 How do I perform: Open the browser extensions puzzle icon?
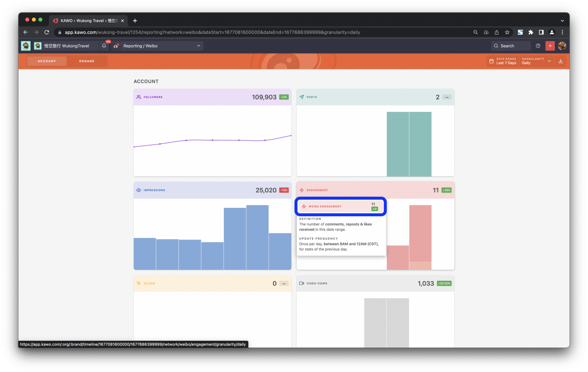tap(531, 32)
